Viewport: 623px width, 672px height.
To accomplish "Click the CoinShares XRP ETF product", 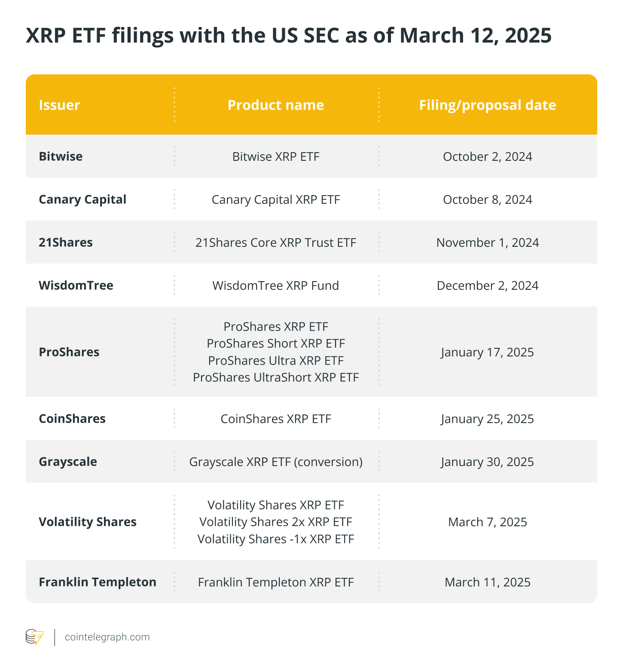I will 276,419.
